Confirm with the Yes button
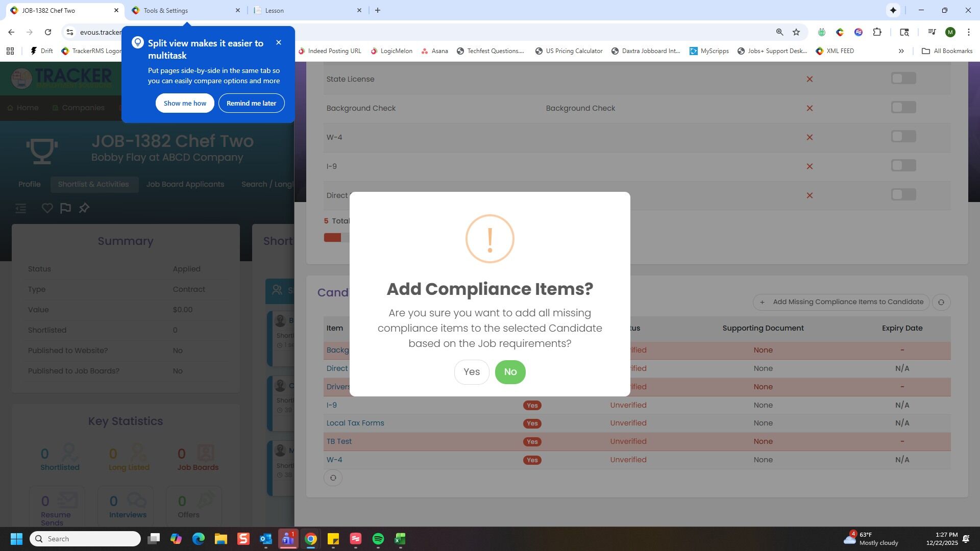Image resolution: width=980 pixels, height=551 pixels. tap(471, 372)
